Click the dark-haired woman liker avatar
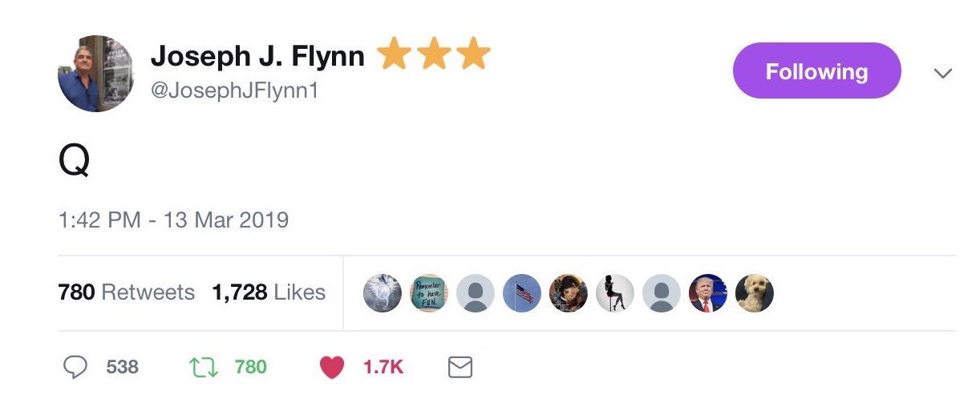Viewport: 980px width, 411px height. pos(569,293)
